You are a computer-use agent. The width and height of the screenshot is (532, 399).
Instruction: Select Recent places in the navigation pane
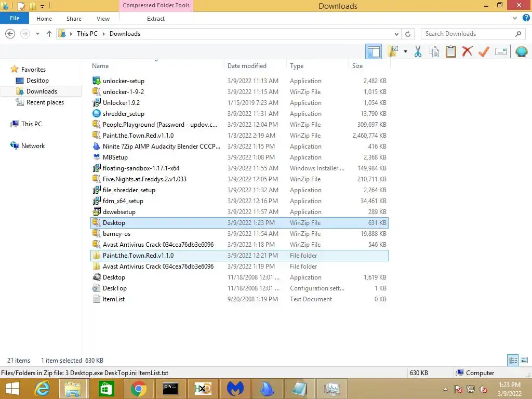pos(45,102)
